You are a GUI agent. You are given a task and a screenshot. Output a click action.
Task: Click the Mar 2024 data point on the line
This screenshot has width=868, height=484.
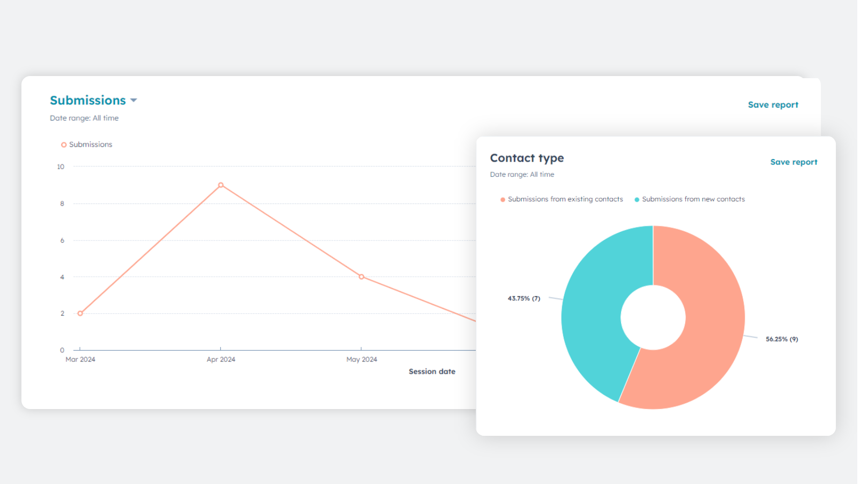[x=80, y=313]
